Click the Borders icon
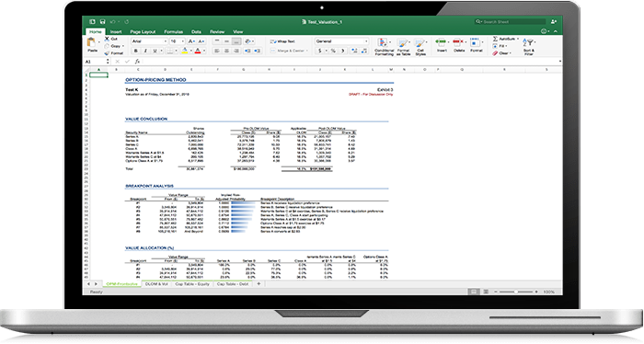 [171, 51]
